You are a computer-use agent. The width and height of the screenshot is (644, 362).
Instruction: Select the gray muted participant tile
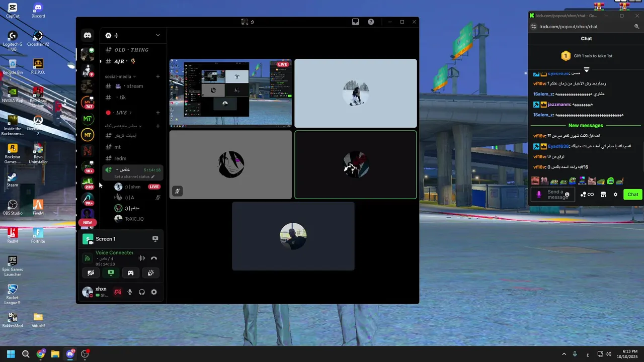click(230, 165)
